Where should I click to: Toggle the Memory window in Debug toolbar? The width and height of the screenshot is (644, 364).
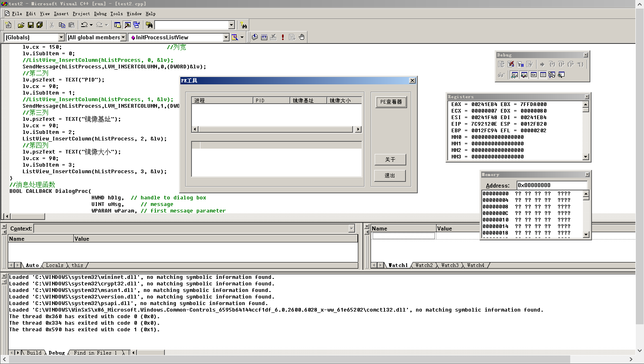[542, 75]
